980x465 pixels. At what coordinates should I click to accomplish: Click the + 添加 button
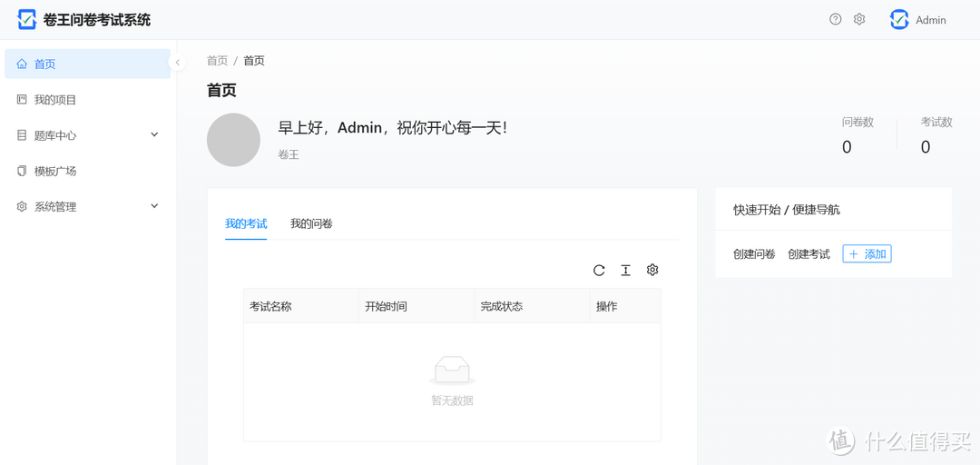click(867, 253)
